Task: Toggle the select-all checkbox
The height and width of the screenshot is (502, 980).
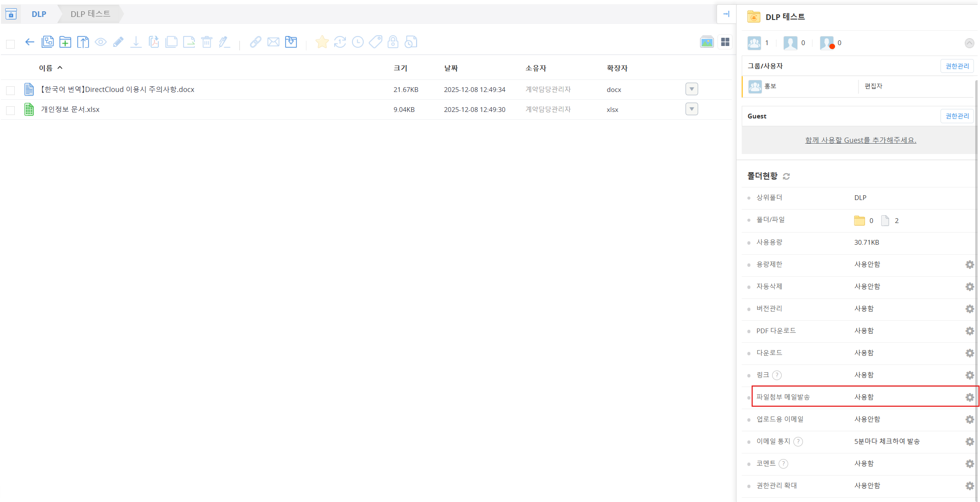Action: point(10,44)
